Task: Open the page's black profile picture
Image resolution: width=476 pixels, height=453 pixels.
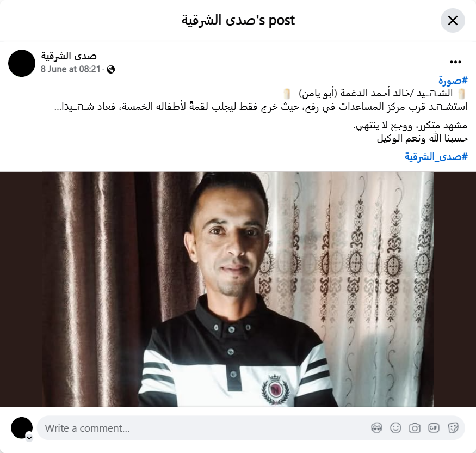Action: [22, 63]
